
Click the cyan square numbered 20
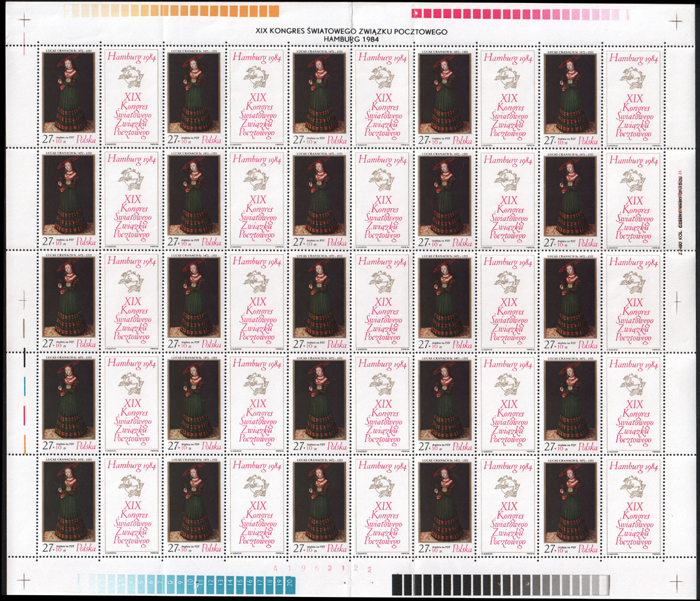290,585
